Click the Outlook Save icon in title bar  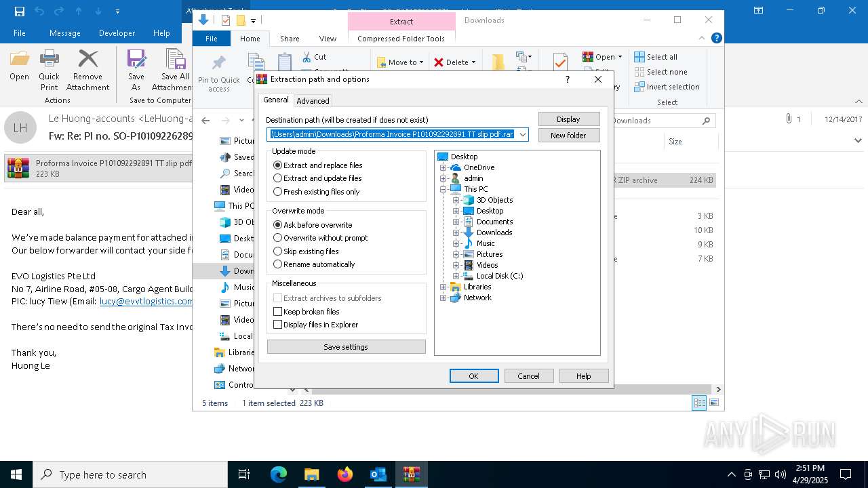19,11
